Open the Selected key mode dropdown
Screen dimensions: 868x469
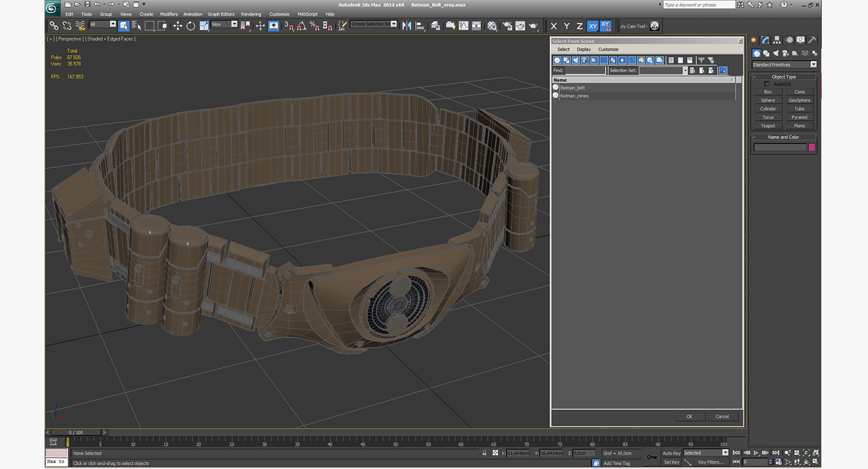(x=706, y=453)
